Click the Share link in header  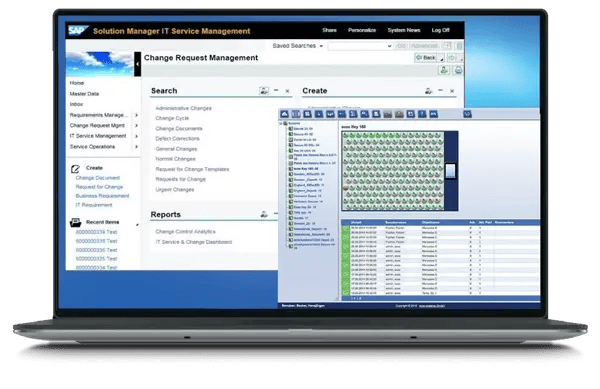[x=329, y=30]
